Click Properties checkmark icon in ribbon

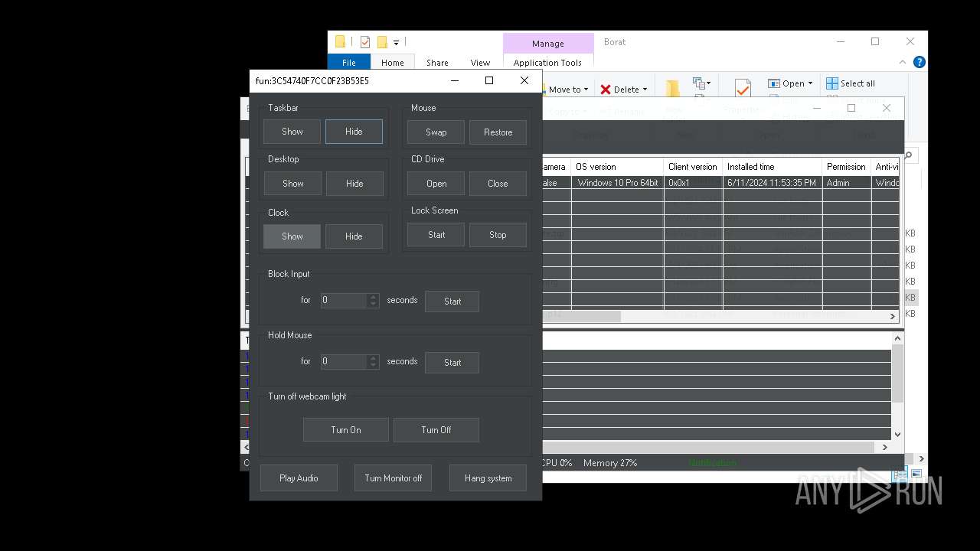pyautogui.click(x=742, y=89)
